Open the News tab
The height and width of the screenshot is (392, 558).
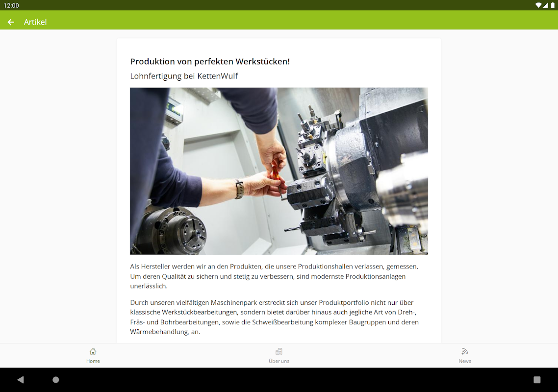tap(465, 355)
